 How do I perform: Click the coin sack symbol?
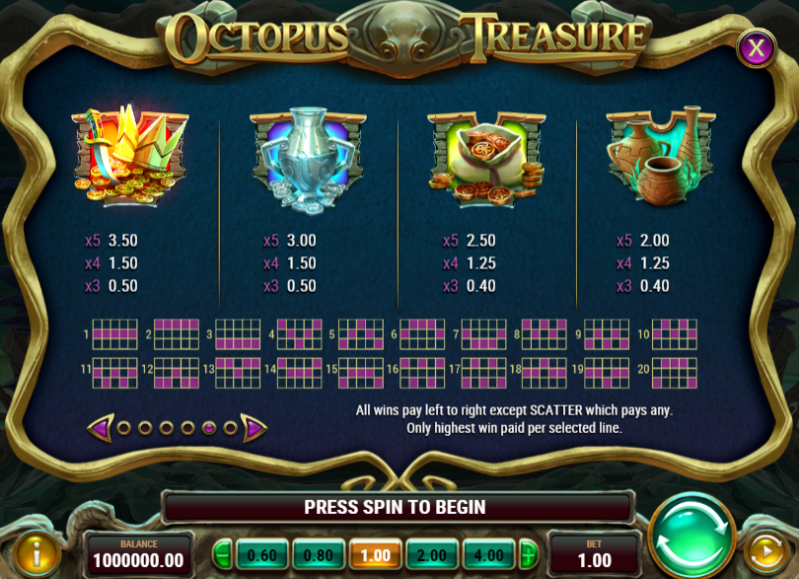[x=486, y=160]
